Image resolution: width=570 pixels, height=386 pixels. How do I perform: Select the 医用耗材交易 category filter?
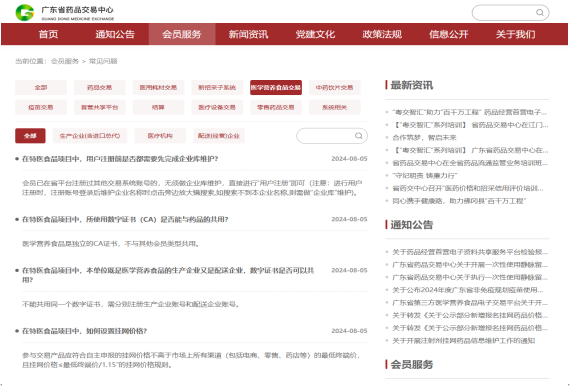(158, 88)
